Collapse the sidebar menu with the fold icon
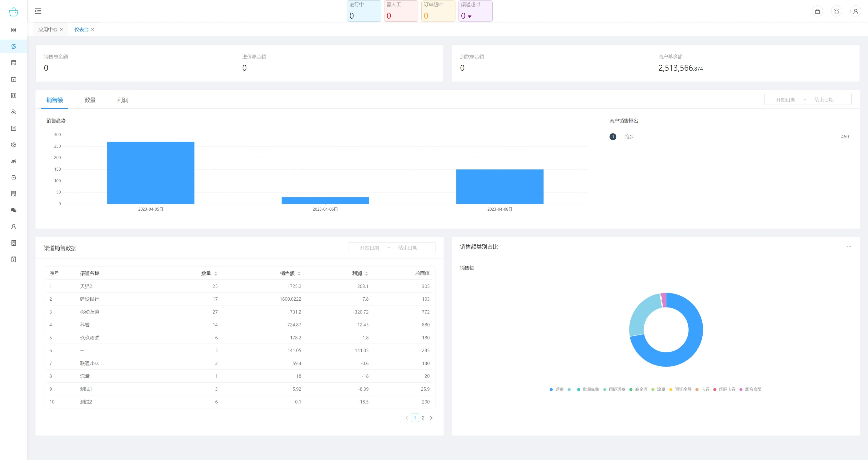This screenshot has height=460, width=868. pyautogui.click(x=38, y=11)
